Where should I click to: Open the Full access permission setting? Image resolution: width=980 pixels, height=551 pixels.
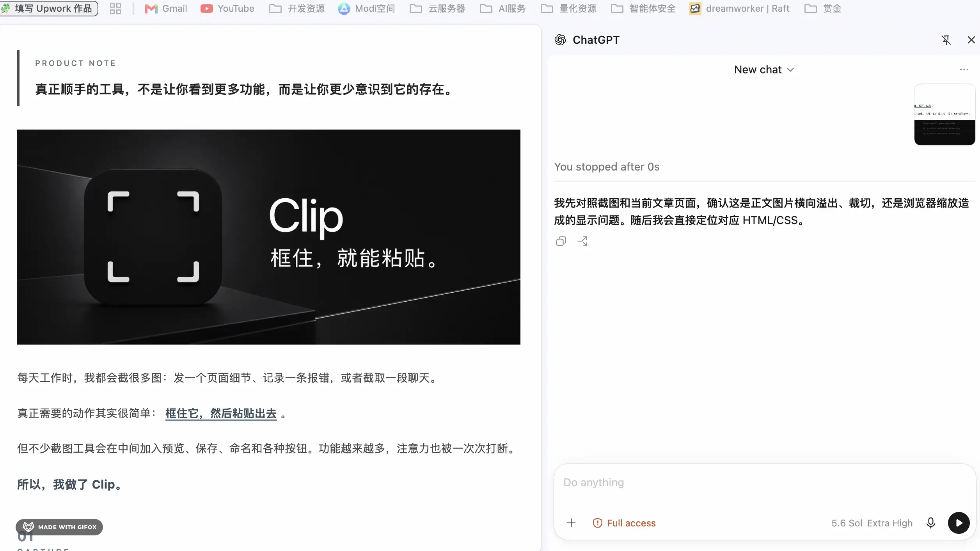(x=624, y=523)
